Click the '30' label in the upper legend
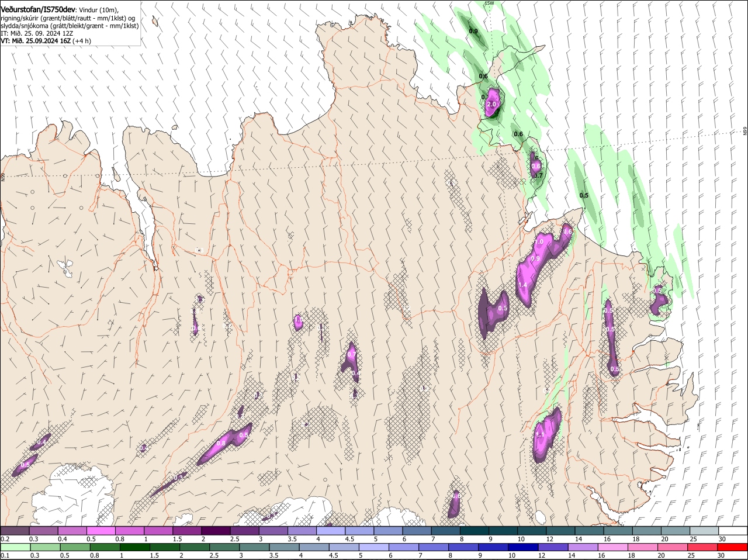748x560 pixels. tap(722, 539)
